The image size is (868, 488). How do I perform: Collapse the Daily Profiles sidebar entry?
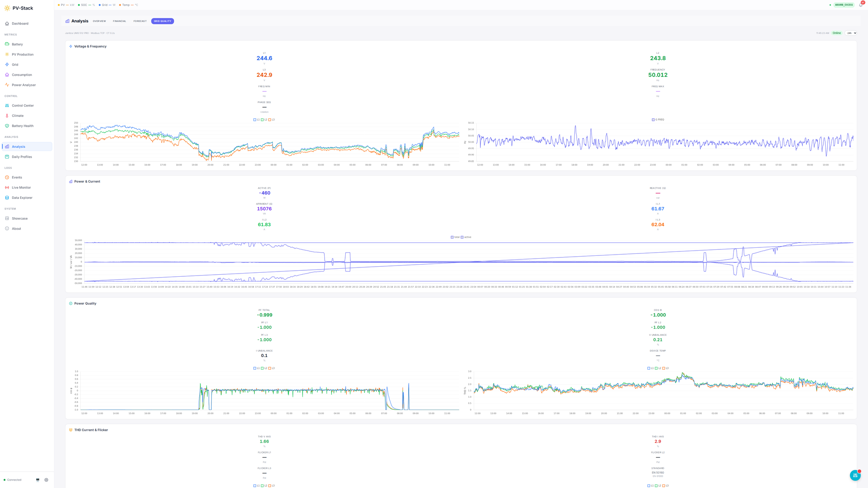[x=21, y=157]
